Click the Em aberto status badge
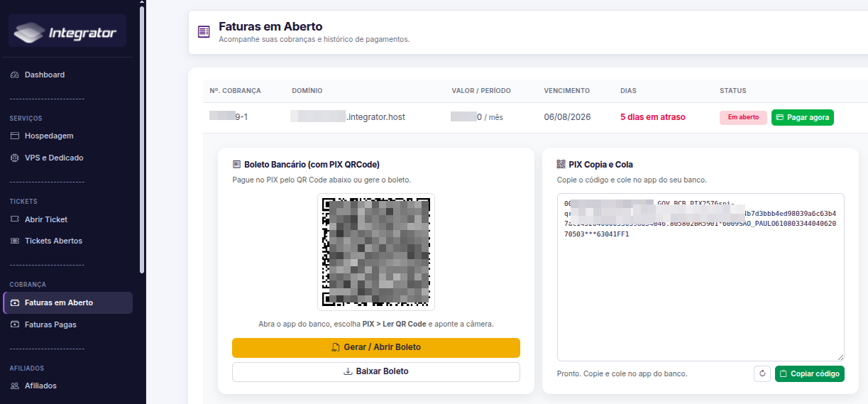 [743, 117]
